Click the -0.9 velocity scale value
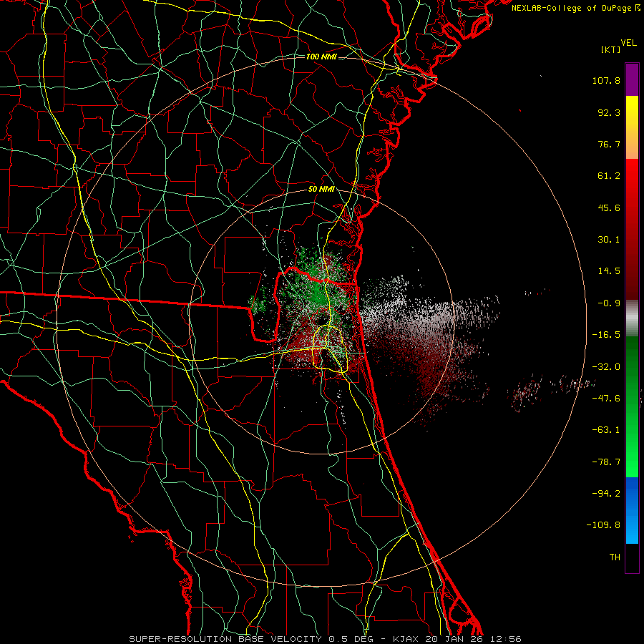644x644 pixels. point(609,303)
